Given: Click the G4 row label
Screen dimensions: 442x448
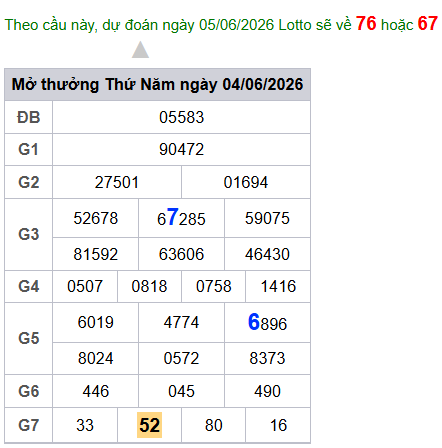Looking at the screenshot, I should coord(29,286).
